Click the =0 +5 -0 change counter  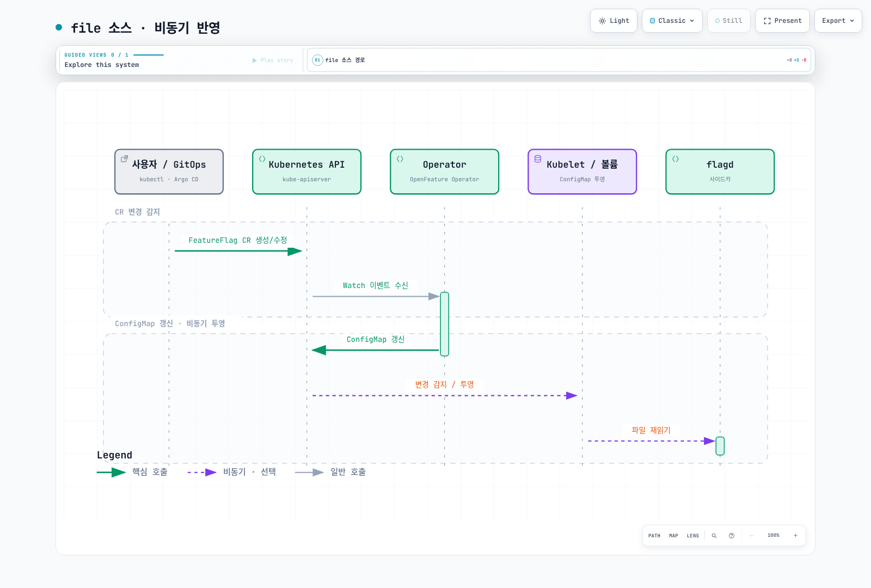[x=796, y=60]
